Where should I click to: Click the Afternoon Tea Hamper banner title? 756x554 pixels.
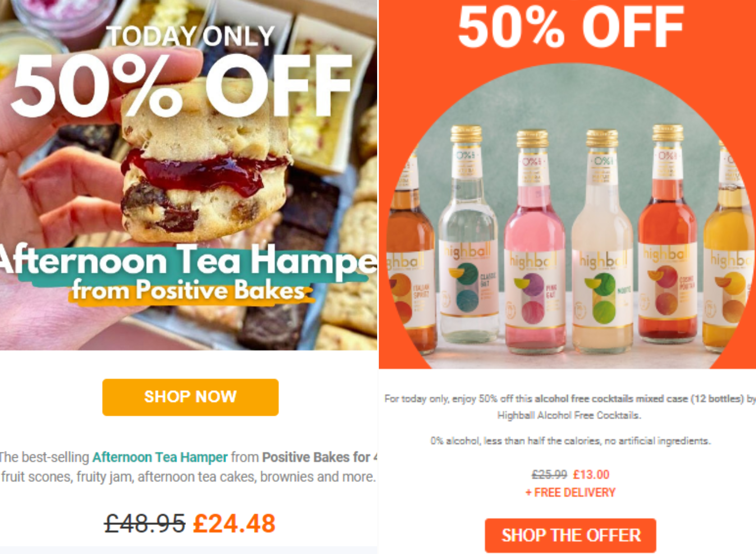pos(188,261)
